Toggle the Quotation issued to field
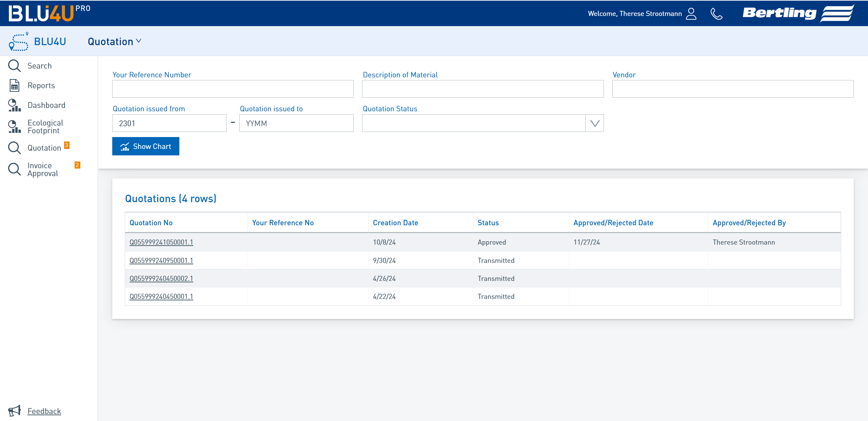 click(296, 123)
